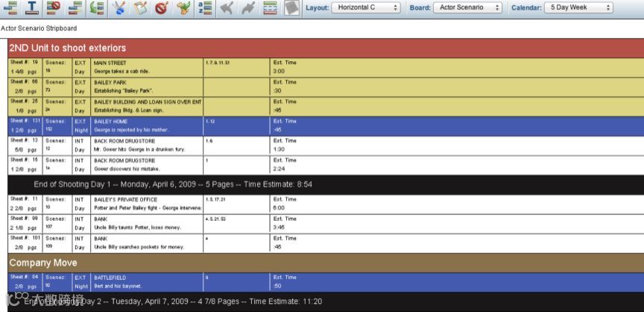Open the Board dropdown showing Actor Scenario
This screenshot has height=312, width=644.
(467, 7)
